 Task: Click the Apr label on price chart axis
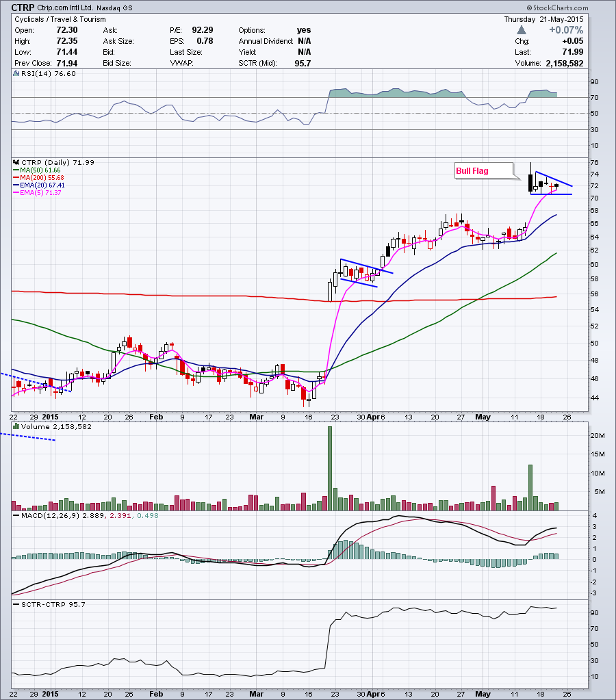tap(373, 417)
